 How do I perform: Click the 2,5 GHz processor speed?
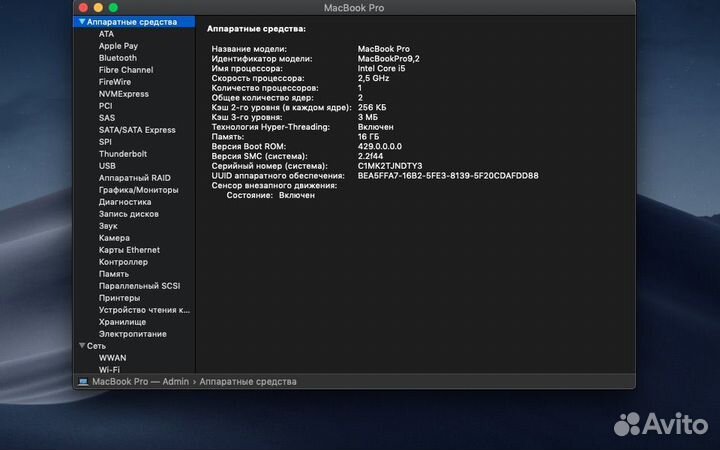coord(373,78)
